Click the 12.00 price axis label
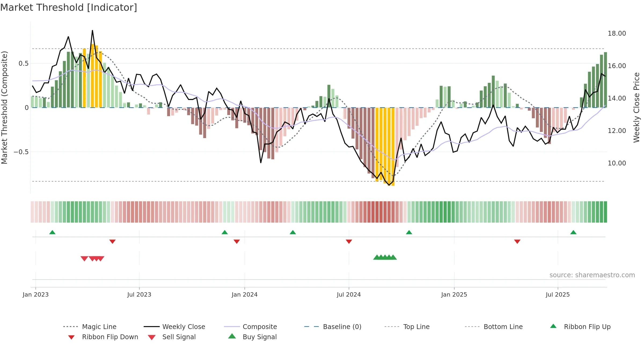This screenshot has height=362, width=644. [617, 131]
